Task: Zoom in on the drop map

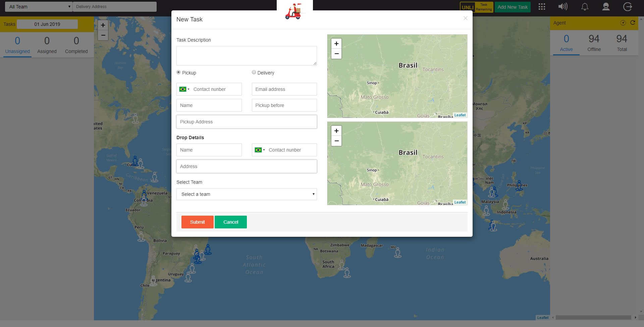Action: [x=336, y=131]
